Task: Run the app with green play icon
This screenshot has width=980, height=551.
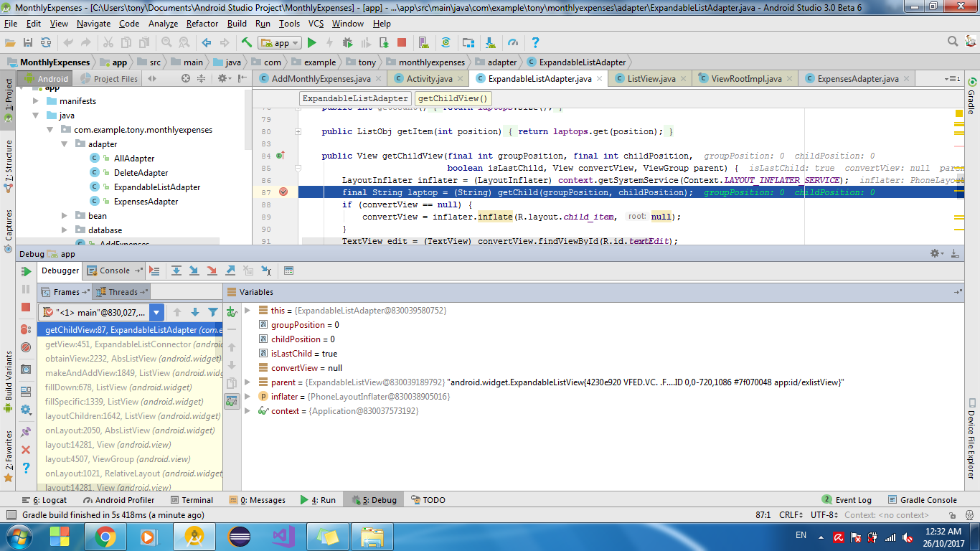Action: coord(312,43)
